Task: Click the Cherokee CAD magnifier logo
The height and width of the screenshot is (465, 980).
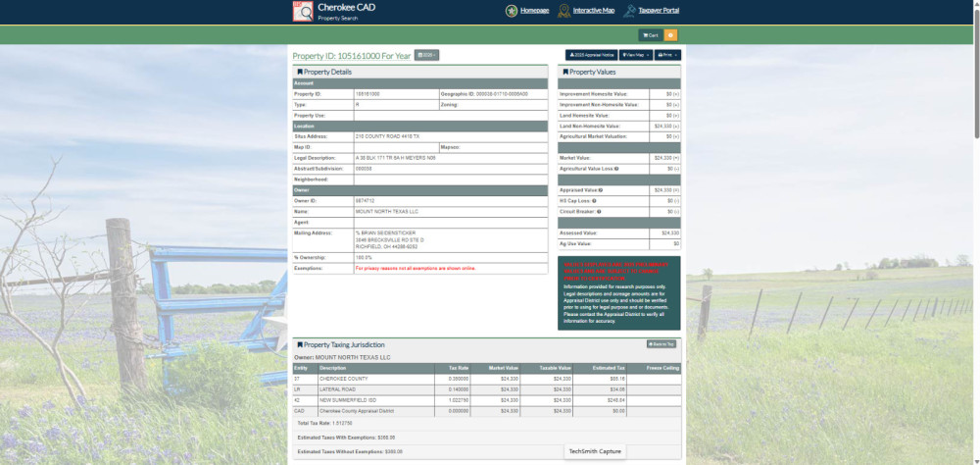Action: click(x=303, y=11)
